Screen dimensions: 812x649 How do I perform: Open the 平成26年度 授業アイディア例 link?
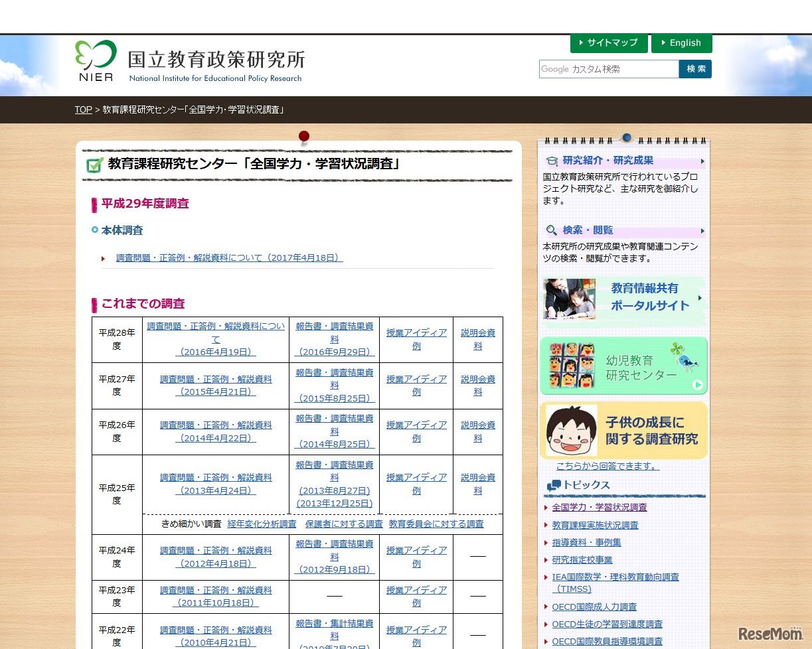pos(416,431)
